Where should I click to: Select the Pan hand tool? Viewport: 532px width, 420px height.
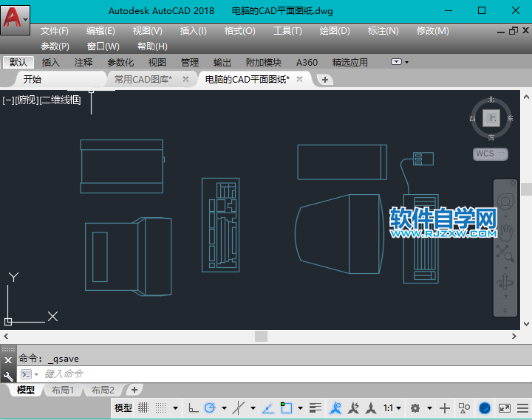(x=507, y=233)
